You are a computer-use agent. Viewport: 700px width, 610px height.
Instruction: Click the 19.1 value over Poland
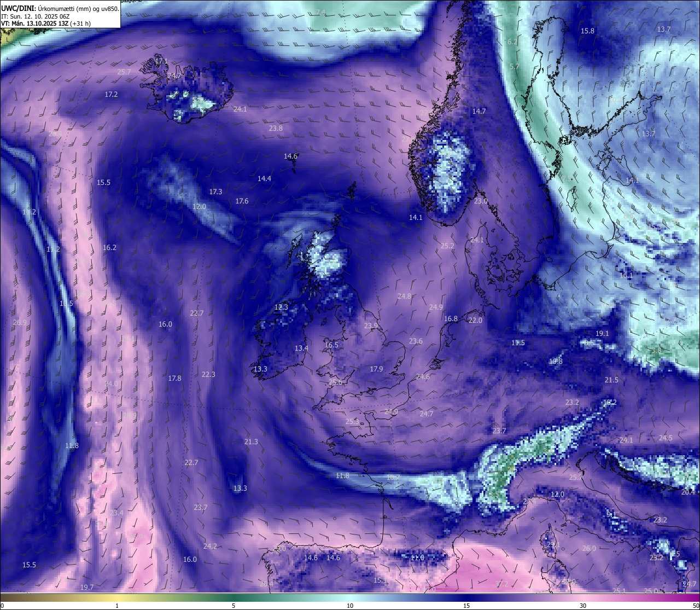(x=602, y=334)
